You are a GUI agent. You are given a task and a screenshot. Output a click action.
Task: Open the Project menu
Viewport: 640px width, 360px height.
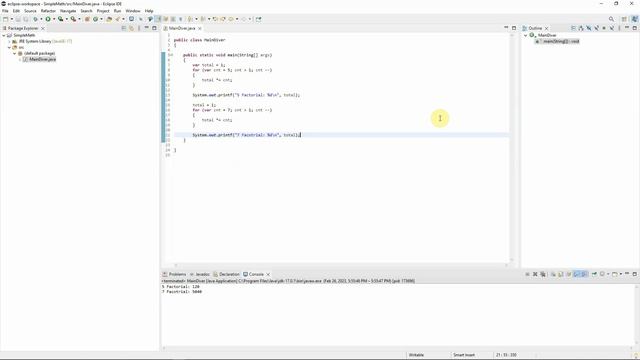click(x=103, y=11)
